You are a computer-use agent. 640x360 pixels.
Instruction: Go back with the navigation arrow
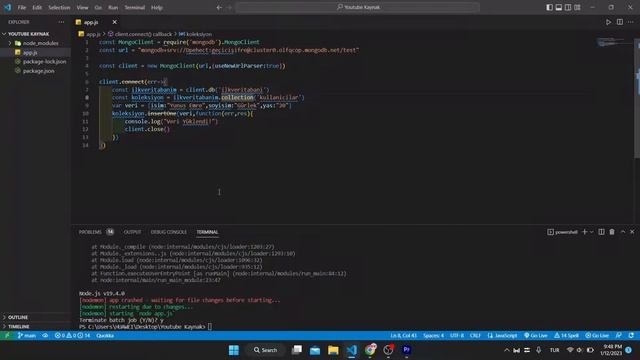(219, 7)
